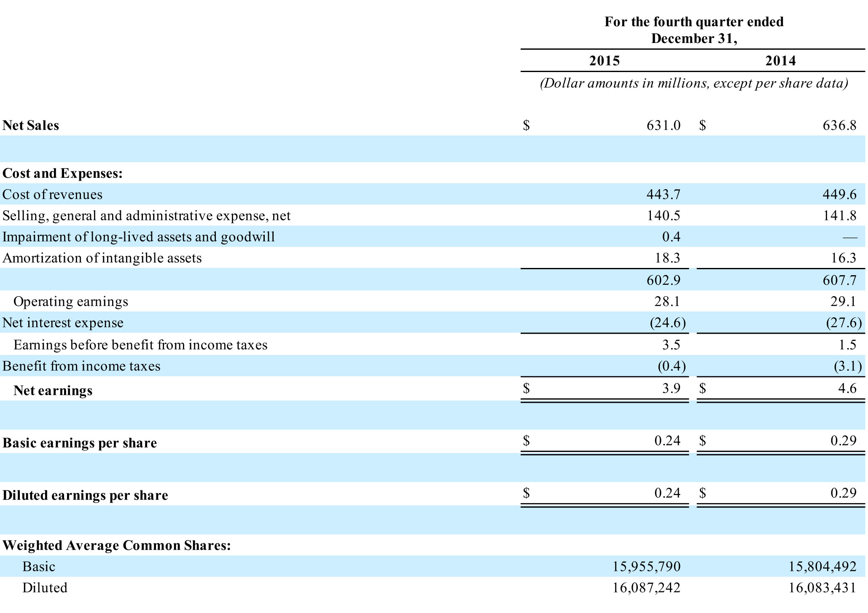Click the Net earnings value 3.9
Viewport: 868px width, 613px height.
click(671, 388)
